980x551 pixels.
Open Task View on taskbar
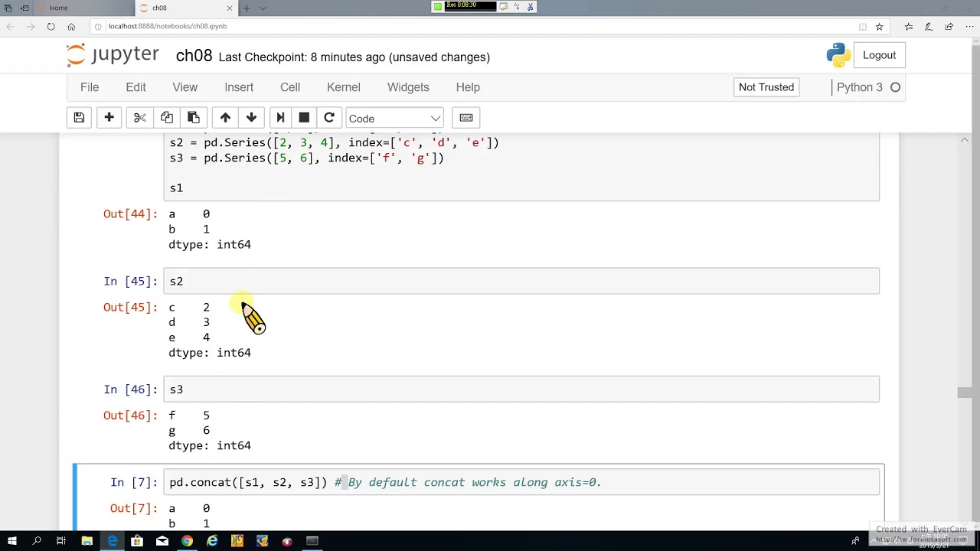[x=61, y=541]
